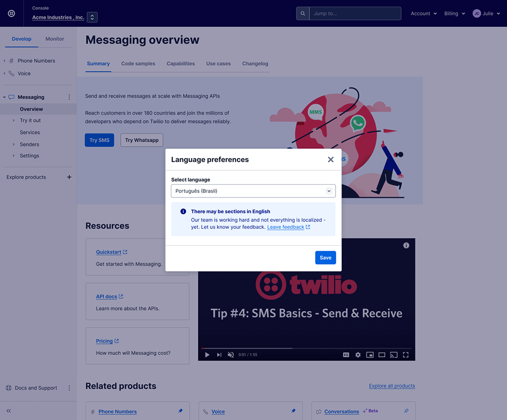Screen dimensions: 507x420
Task: Expand the Voice sidebar section
Action: coord(4,73)
